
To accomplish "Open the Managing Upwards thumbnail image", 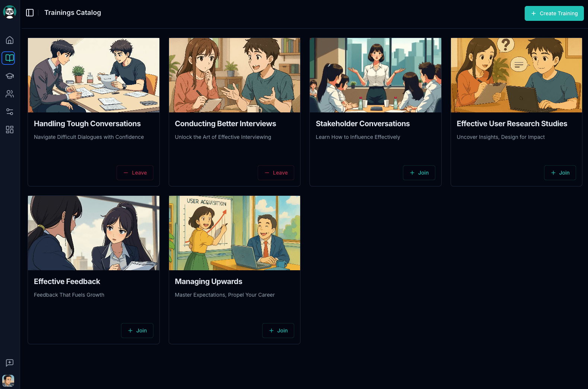I will point(235,233).
